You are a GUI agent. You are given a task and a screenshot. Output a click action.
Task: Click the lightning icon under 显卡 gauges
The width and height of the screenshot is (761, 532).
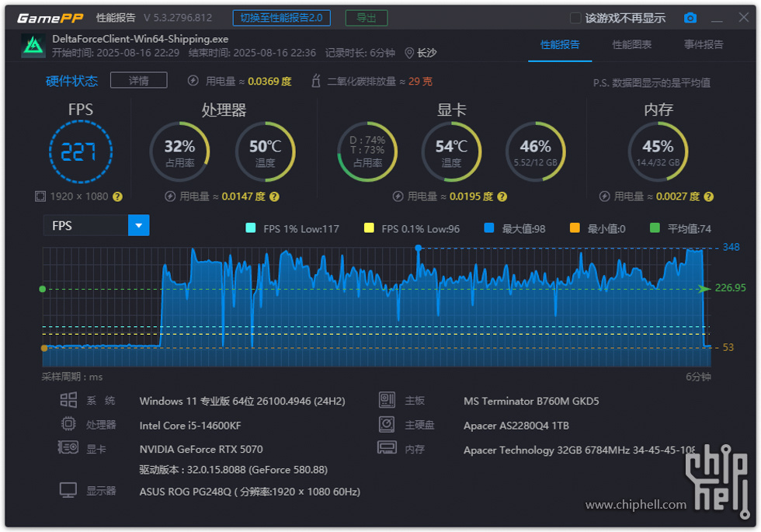point(398,196)
